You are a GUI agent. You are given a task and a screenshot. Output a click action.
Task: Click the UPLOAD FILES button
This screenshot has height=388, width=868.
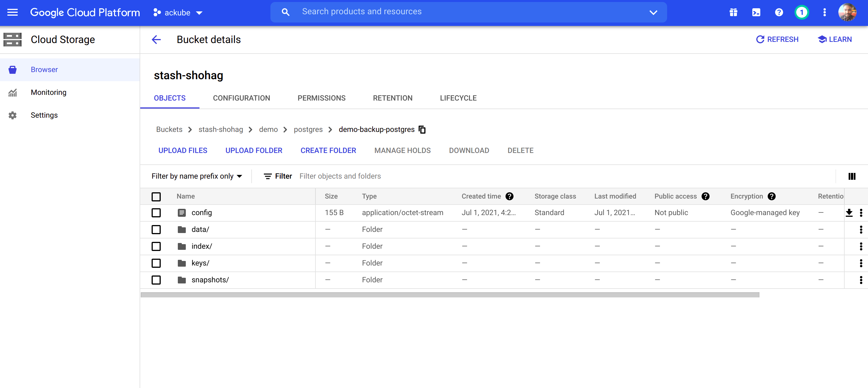183,150
